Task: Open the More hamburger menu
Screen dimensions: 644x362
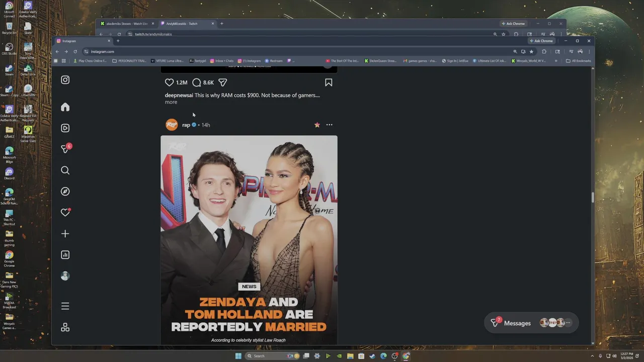Action: pyautogui.click(x=65, y=306)
